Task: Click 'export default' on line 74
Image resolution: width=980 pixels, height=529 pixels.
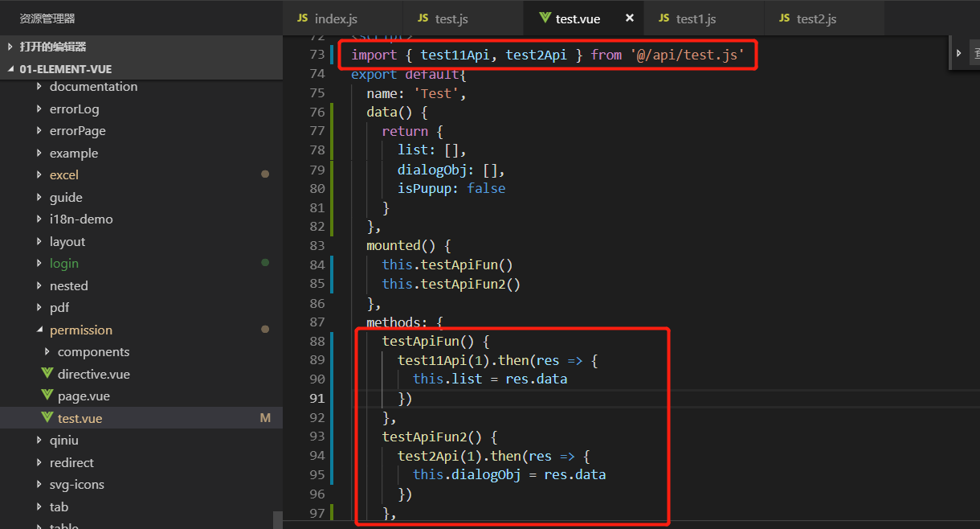Action: coord(405,74)
